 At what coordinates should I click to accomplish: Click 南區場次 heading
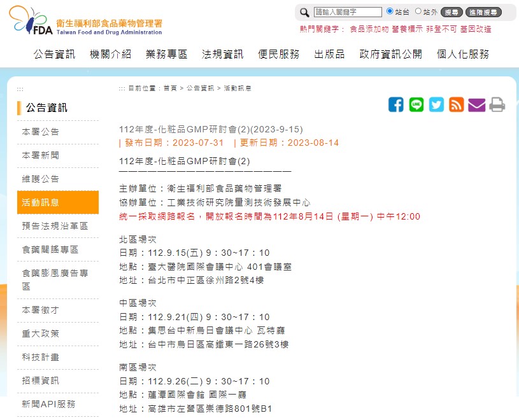tap(138, 367)
